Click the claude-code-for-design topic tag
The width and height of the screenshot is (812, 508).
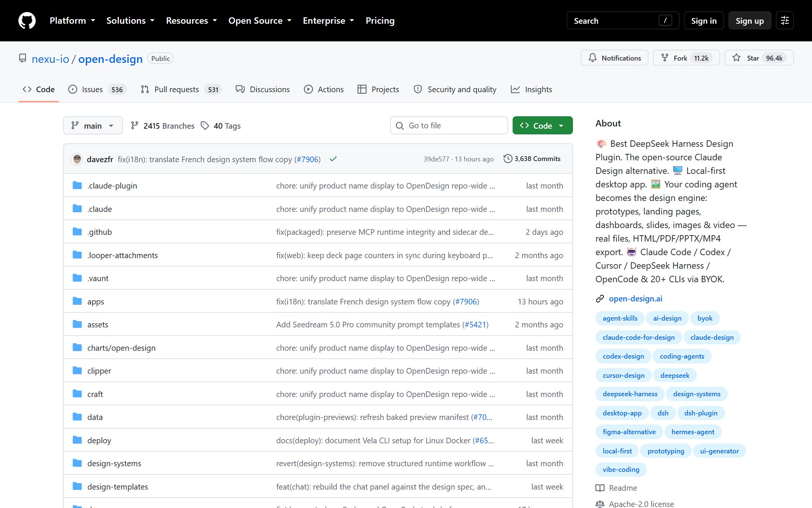pyautogui.click(x=639, y=338)
